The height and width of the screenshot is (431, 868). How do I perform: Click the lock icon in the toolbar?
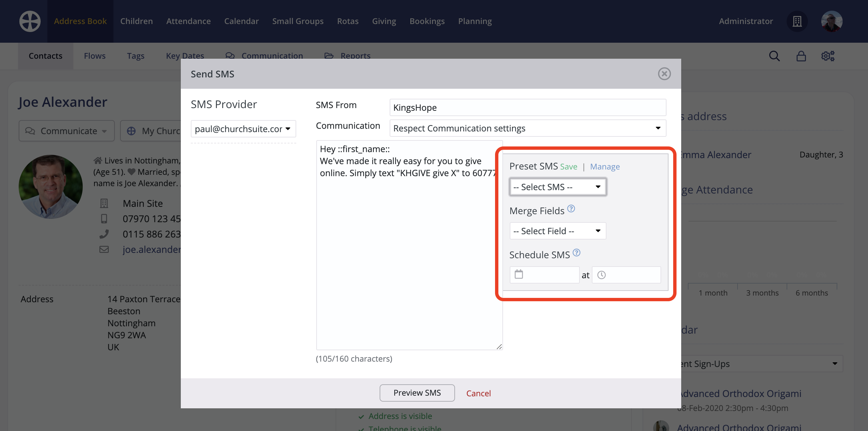tap(801, 56)
